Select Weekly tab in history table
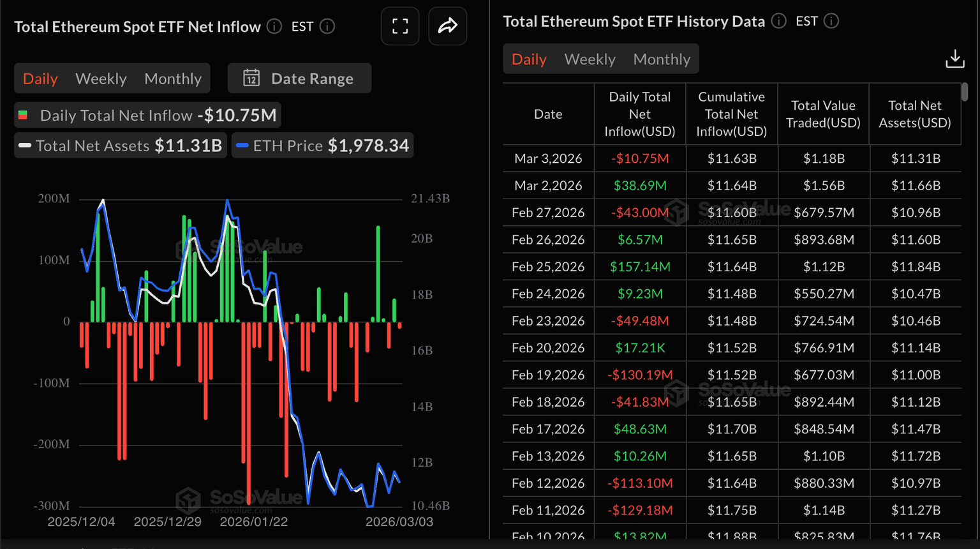Viewport: 980px width, 549px height. point(590,59)
